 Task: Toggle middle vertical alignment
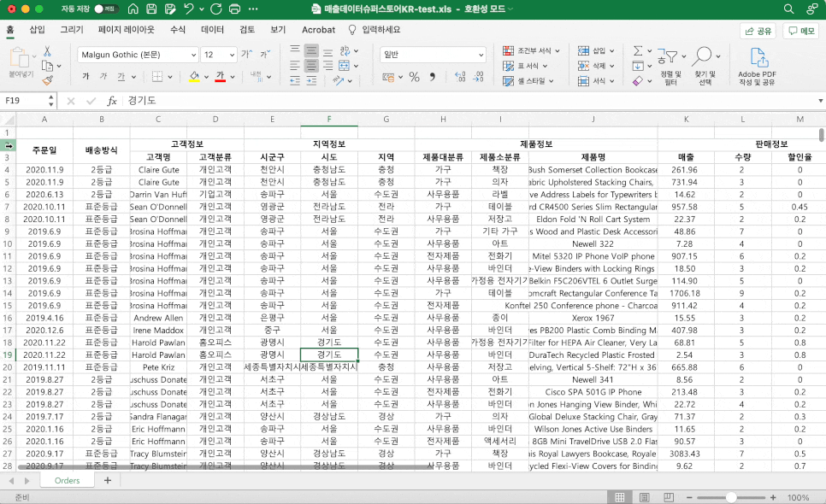(311, 51)
